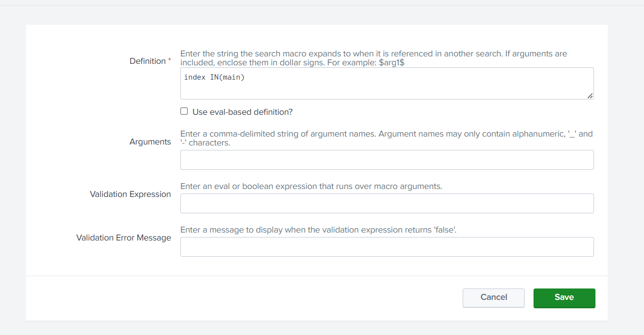
Task: Click the Validation Expression input field
Action: [386, 203]
